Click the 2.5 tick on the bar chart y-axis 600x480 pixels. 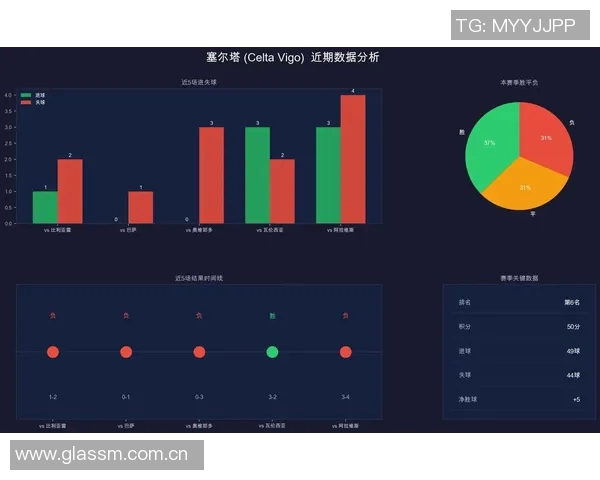click(8, 143)
